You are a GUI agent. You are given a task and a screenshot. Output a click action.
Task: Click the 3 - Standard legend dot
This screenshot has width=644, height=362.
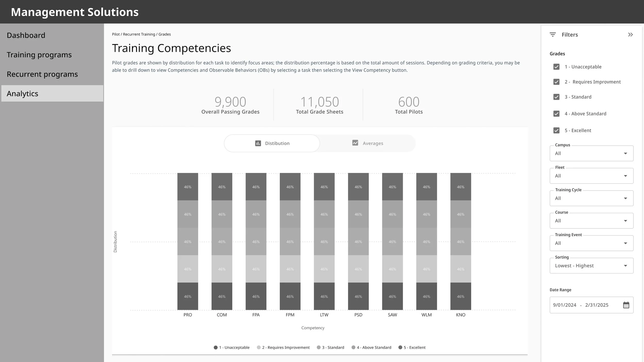pos(319,347)
